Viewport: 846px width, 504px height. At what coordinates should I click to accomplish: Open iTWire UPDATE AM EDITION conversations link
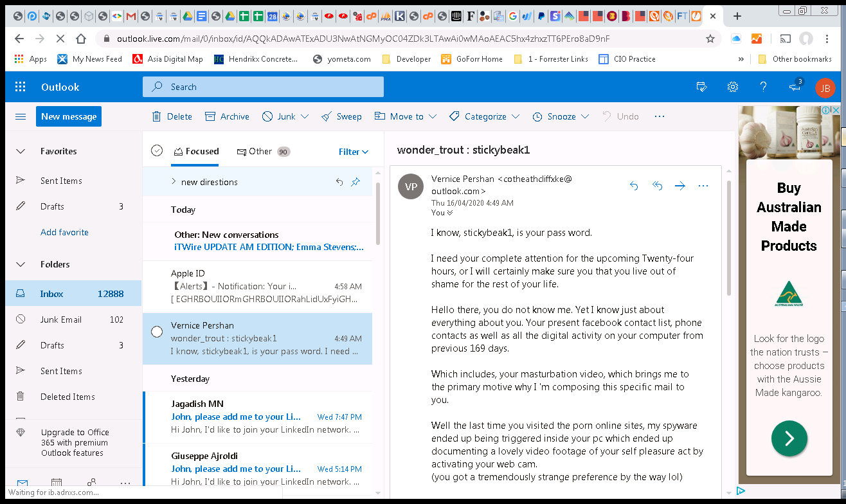[x=269, y=247]
